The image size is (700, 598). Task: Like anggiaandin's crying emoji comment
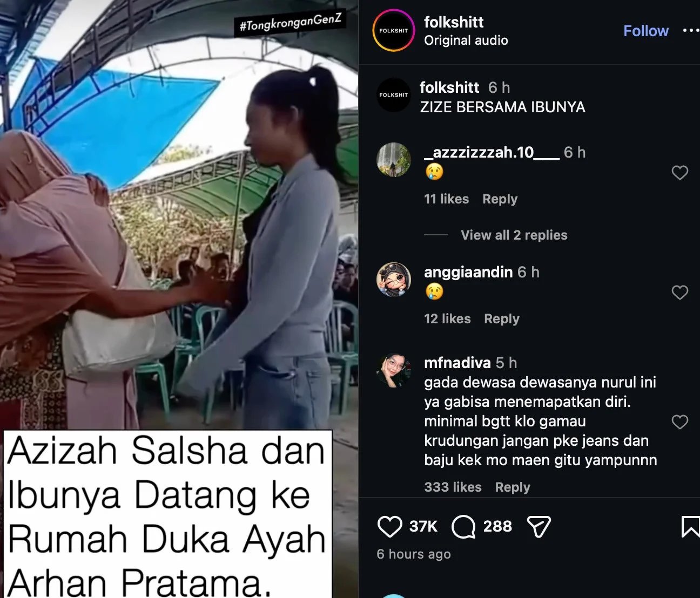679,293
